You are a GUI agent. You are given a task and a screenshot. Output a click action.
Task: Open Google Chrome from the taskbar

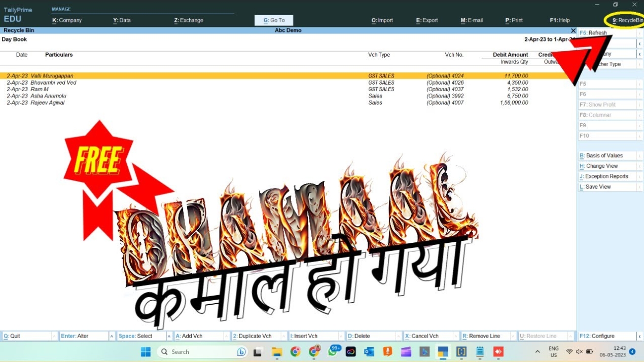click(x=295, y=351)
